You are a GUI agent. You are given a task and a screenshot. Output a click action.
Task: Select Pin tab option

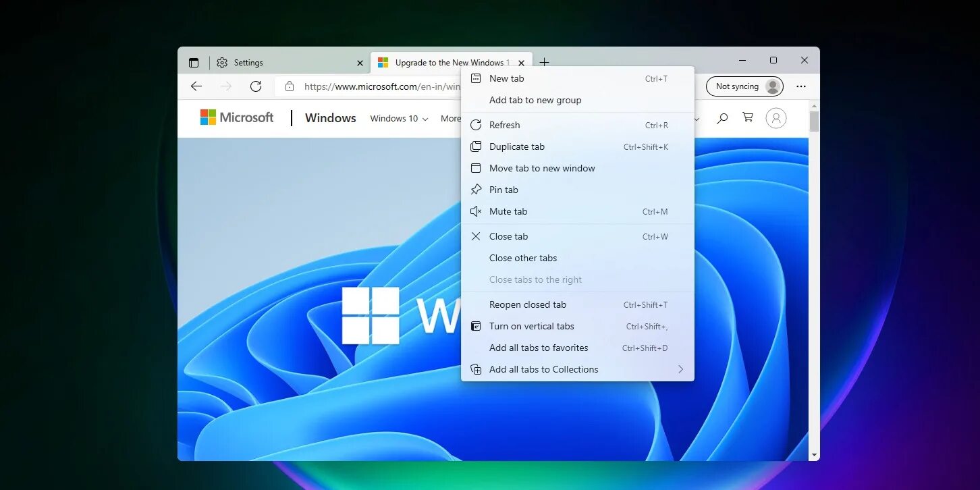tap(578, 190)
